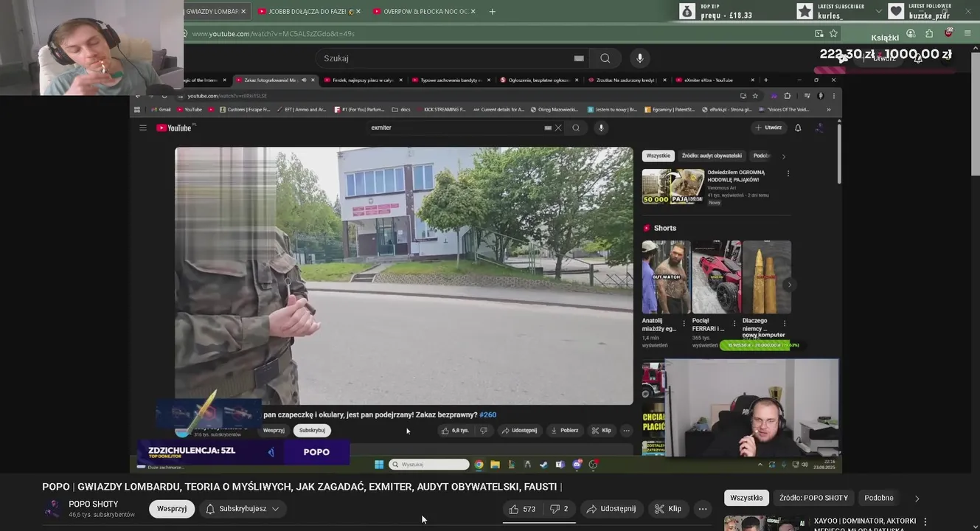Open the extensions puzzle icon in outer browser
The image size is (980, 531).
929,33
